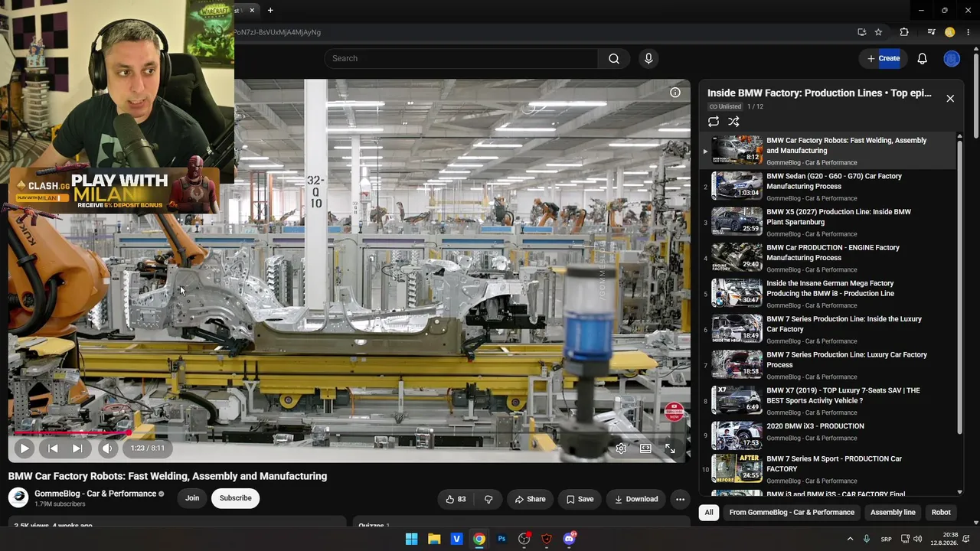This screenshot has height=551, width=980.
Task: Open more actions menu beside Download
Action: click(x=680, y=499)
